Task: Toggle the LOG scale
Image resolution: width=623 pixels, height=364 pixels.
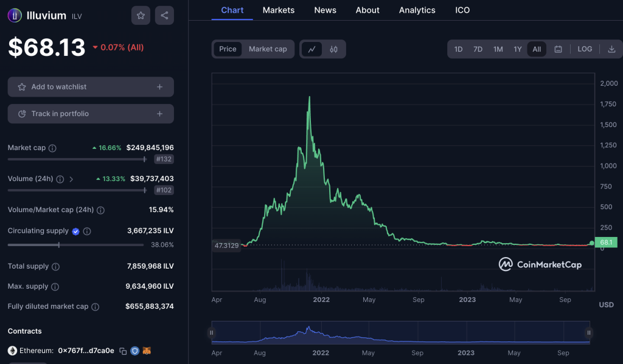Action: (x=585, y=49)
